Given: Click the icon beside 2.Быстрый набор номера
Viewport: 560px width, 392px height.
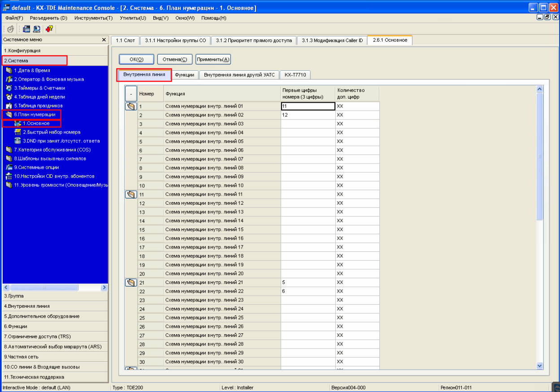Looking at the screenshot, I should 18,132.
